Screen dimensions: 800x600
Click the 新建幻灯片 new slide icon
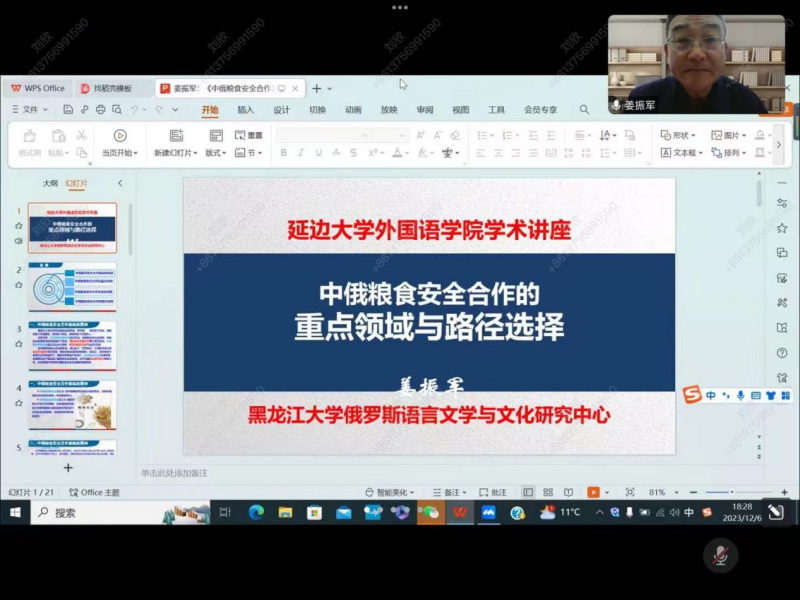[177, 135]
